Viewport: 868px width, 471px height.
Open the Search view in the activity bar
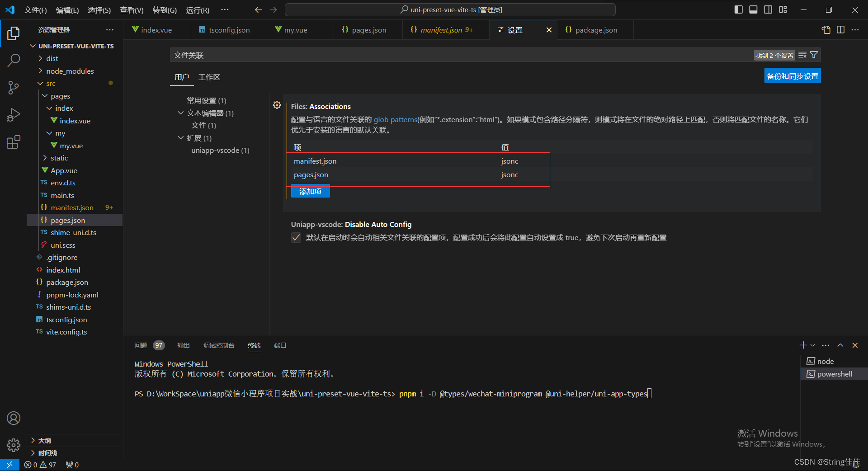pyautogui.click(x=14, y=60)
